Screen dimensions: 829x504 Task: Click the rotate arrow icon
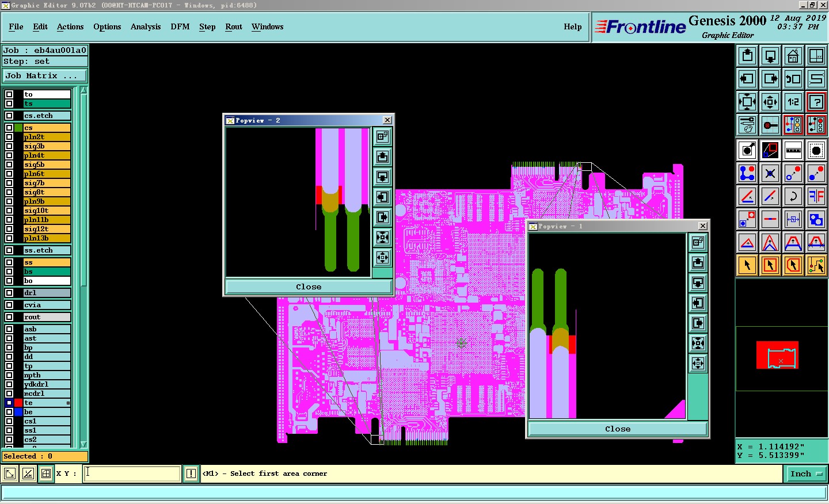click(x=793, y=196)
